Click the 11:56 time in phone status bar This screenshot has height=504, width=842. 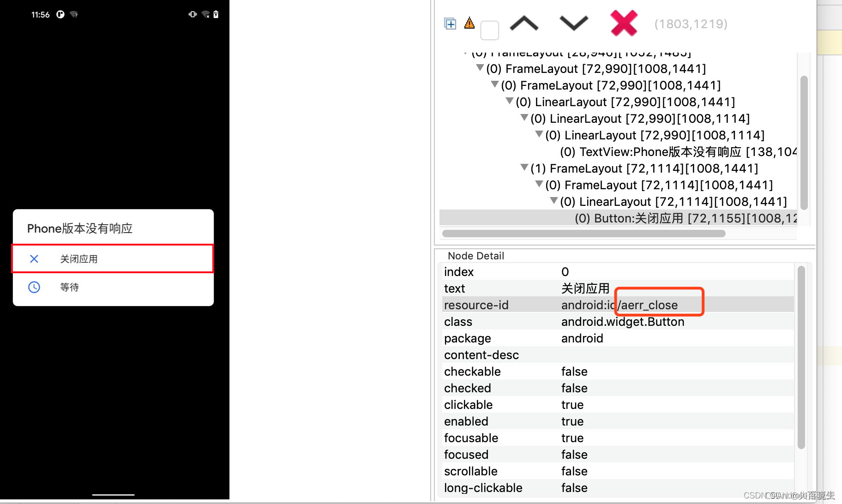[40, 15]
